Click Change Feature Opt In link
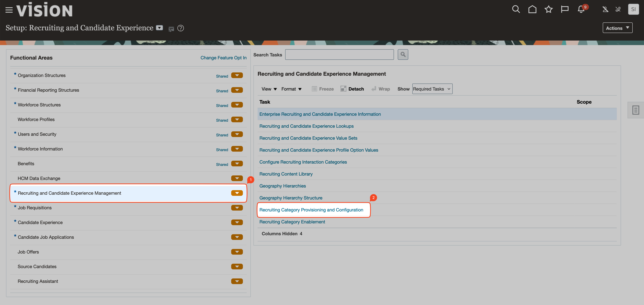Image resolution: width=644 pixels, height=305 pixels. click(x=223, y=58)
